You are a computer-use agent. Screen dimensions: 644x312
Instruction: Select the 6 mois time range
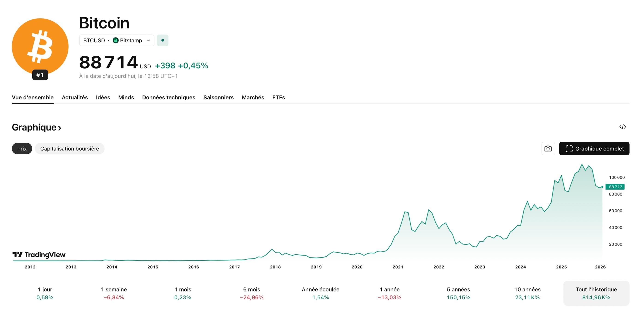point(251,293)
